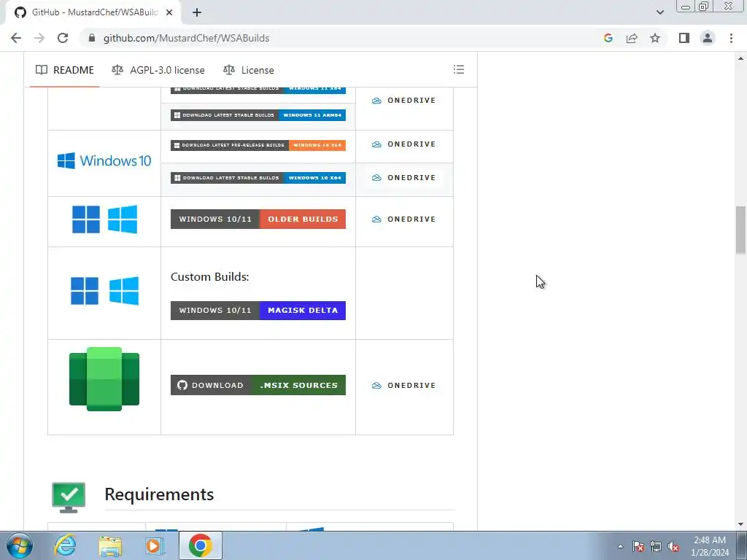Viewport: 747px width, 560px height.
Task: Download Windows 10 x64 pre-release builds
Action: pyautogui.click(x=258, y=145)
